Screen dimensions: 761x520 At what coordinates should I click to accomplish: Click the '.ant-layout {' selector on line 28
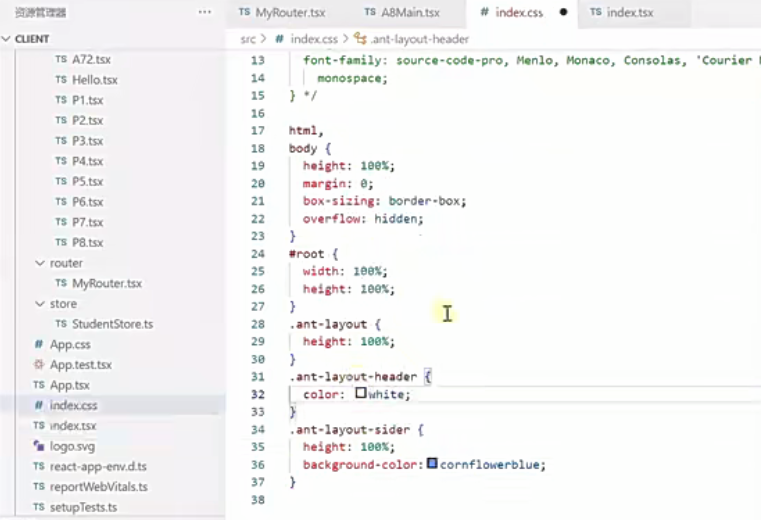click(335, 324)
